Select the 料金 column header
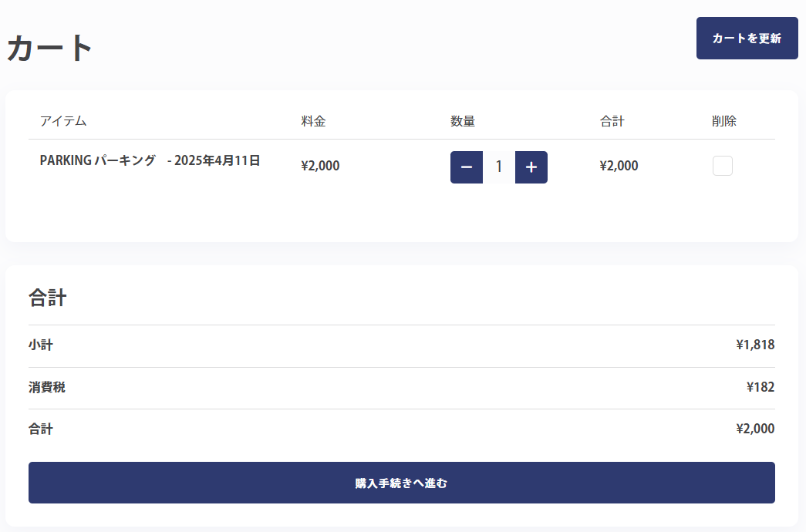 313,121
